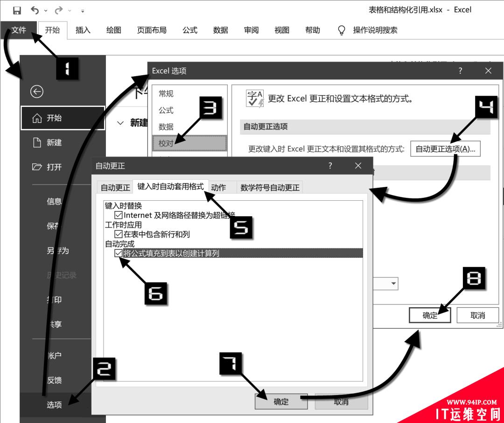Viewport: 504px width, 423px height.
Task: Toggle the 将公式填充到表以创建计算列 checkbox
Action: 118,253
